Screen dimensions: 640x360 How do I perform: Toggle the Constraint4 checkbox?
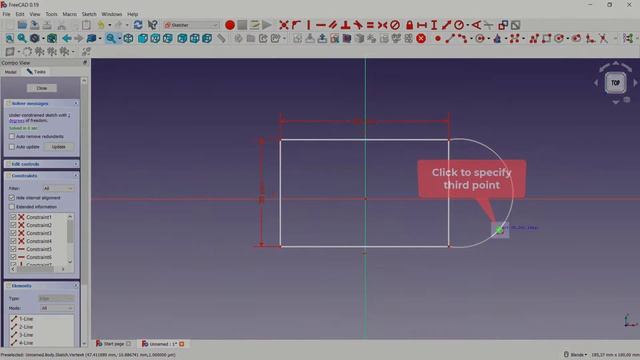coord(13,241)
